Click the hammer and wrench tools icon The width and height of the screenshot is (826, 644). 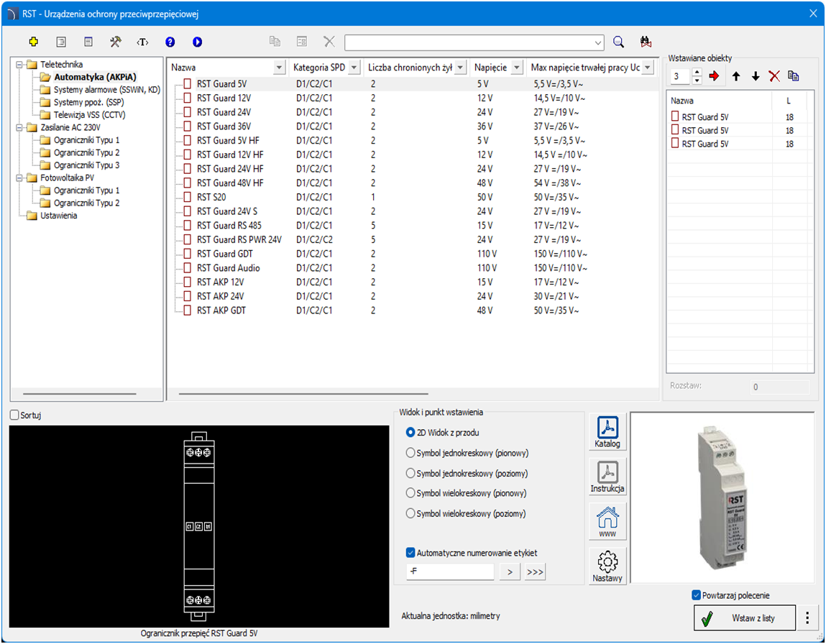pyautogui.click(x=115, y=42)
